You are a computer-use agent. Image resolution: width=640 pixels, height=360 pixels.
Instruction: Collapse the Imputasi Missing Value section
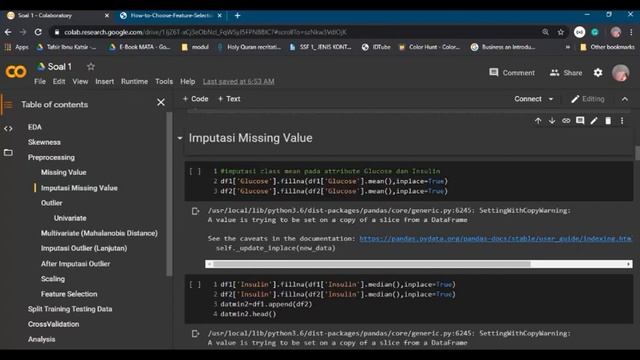[180, 138]
